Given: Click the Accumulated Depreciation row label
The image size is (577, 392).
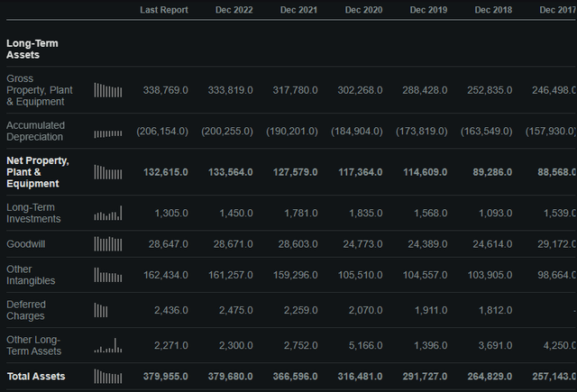Looking at the screenshot, I should [35, 131].
